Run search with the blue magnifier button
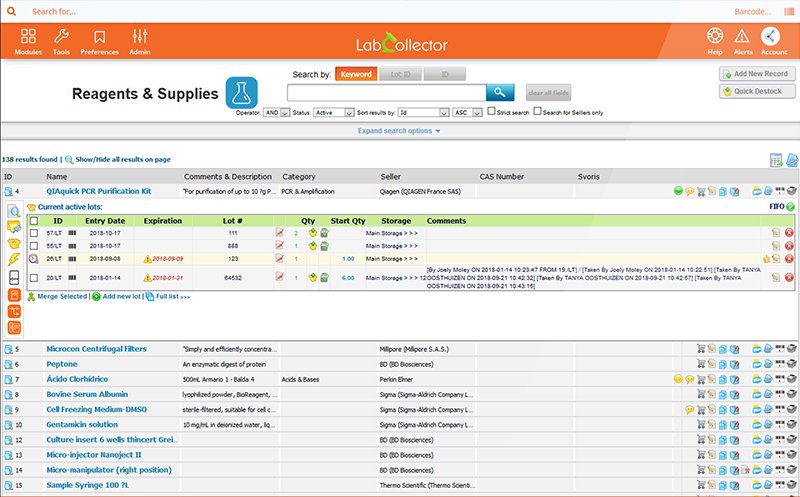The image size is (800, 497). [500, 92]
